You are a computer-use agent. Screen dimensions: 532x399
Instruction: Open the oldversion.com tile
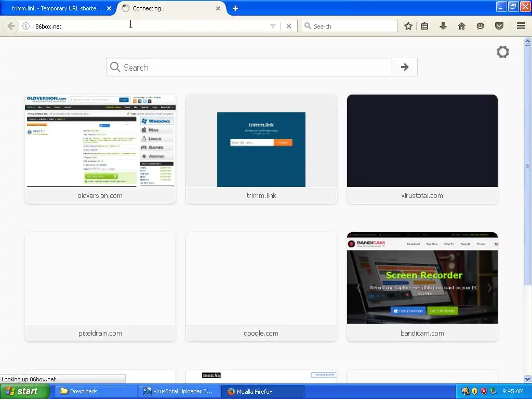coord(100,149)
